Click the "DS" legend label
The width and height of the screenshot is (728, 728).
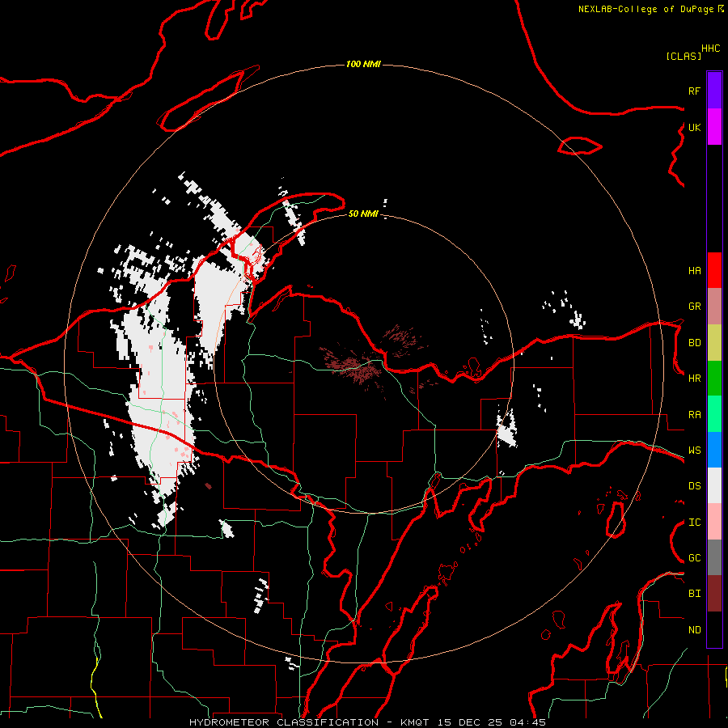[694, 486]
